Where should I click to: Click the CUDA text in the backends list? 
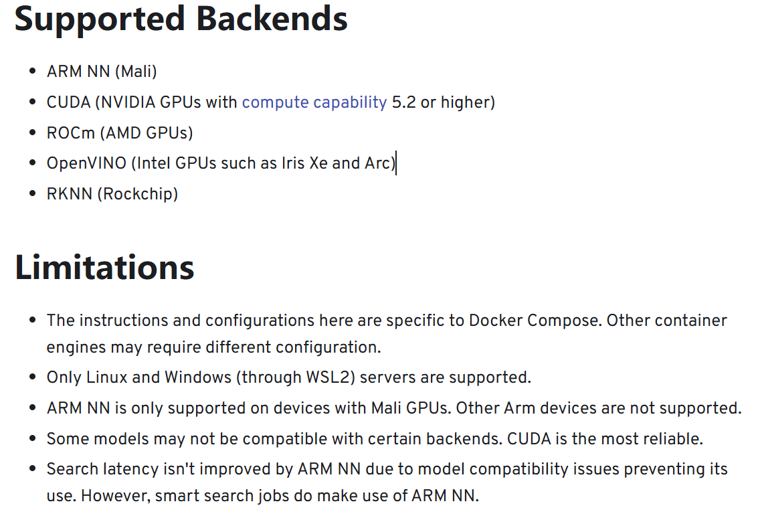(x=68, y=102)
